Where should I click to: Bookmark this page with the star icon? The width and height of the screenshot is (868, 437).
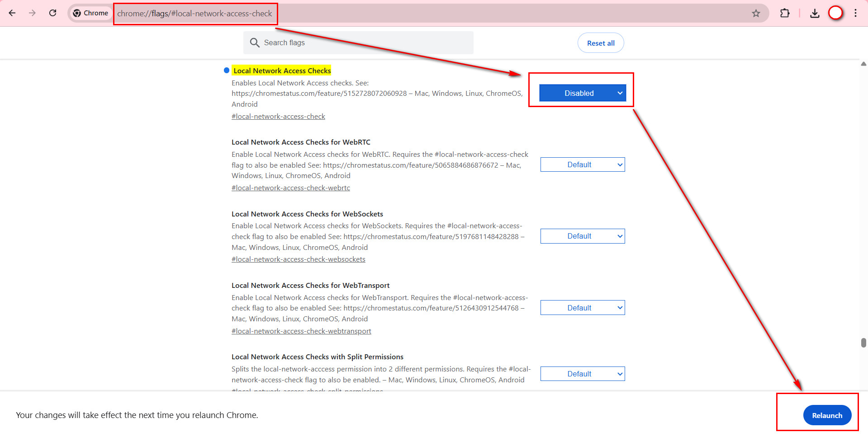[756, 14]
